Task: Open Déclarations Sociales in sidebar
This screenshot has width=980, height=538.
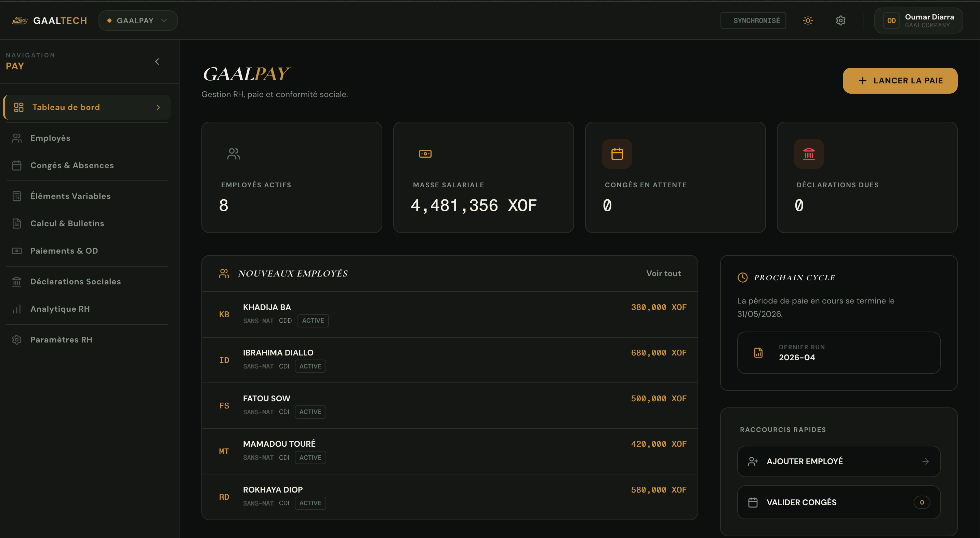Action: tap(87, 282)
